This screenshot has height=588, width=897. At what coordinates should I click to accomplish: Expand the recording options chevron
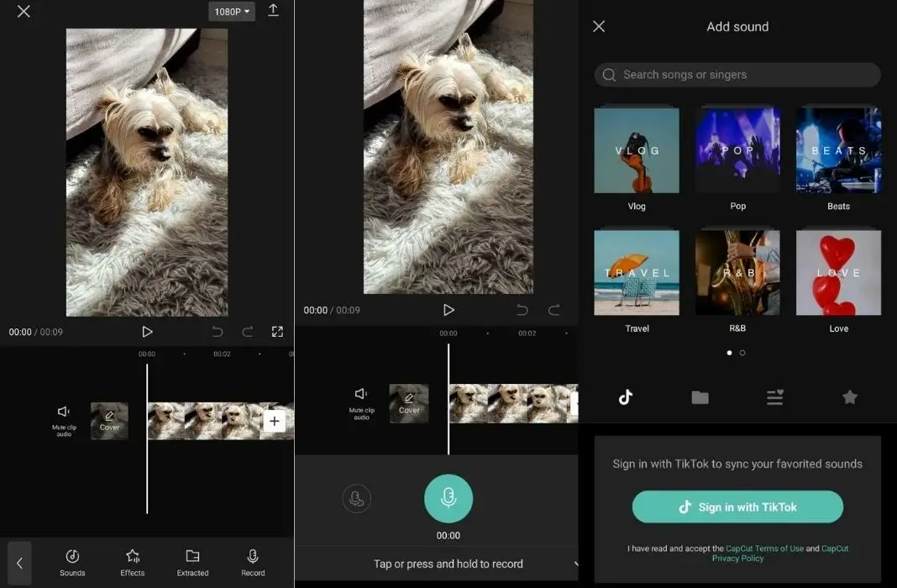pyautogui.click(x=576, y=564)
